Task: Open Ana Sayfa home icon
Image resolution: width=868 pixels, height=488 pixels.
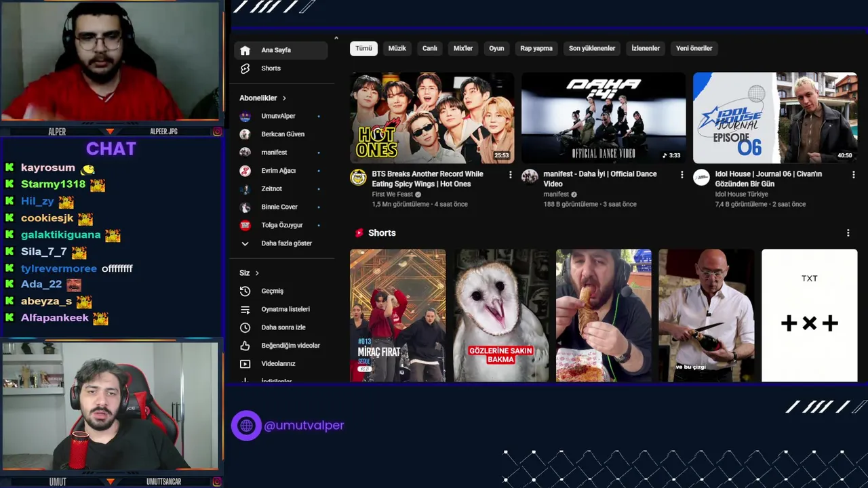Action: click(245, 50)
